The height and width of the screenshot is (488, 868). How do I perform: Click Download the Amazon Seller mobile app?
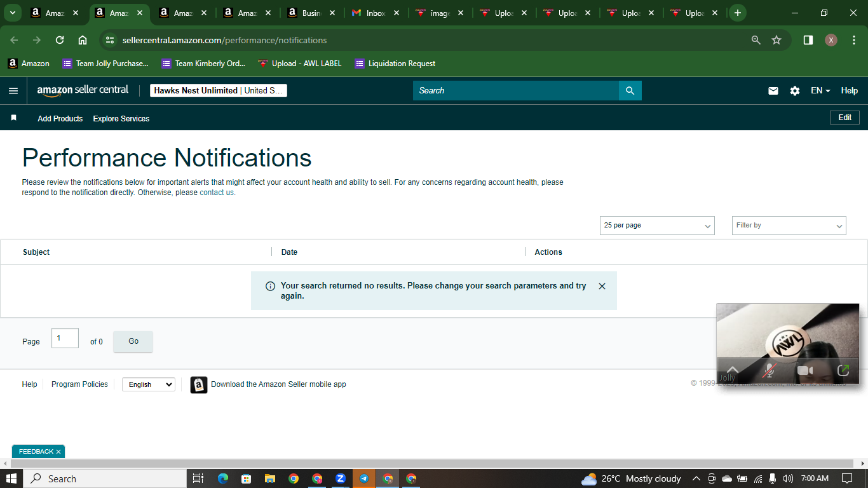pyautogui.click(x=278, y=384)
